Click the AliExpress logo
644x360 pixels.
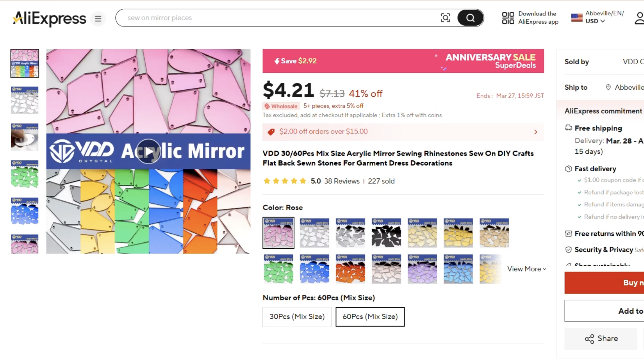coord(49,18)
